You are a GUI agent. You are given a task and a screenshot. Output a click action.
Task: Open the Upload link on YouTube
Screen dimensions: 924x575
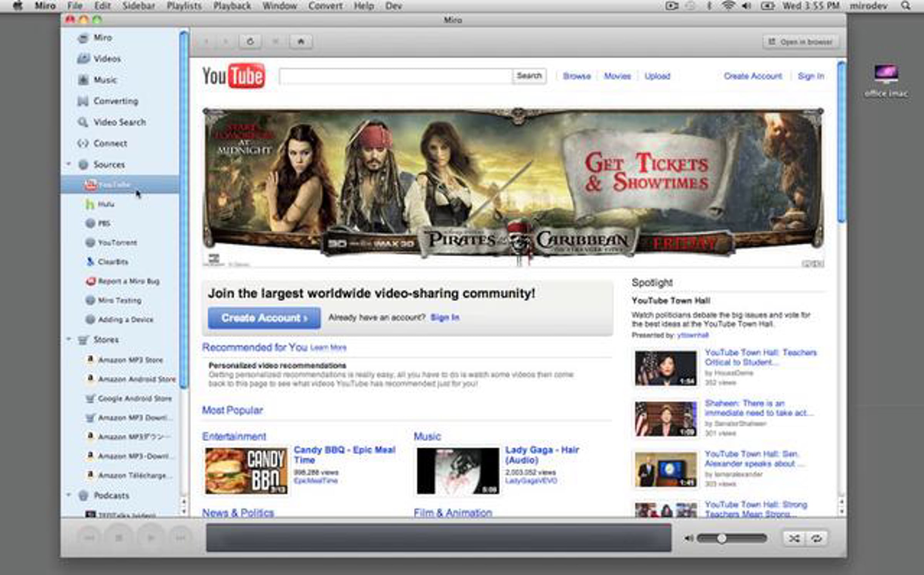pyautogui.click(x=657, y=76)
